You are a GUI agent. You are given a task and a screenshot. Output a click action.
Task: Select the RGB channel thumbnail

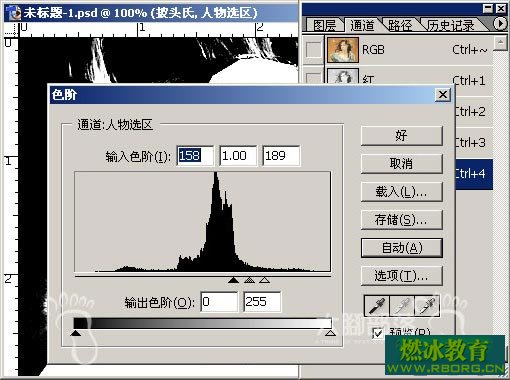pyautogui.click(x=343, y=50)
